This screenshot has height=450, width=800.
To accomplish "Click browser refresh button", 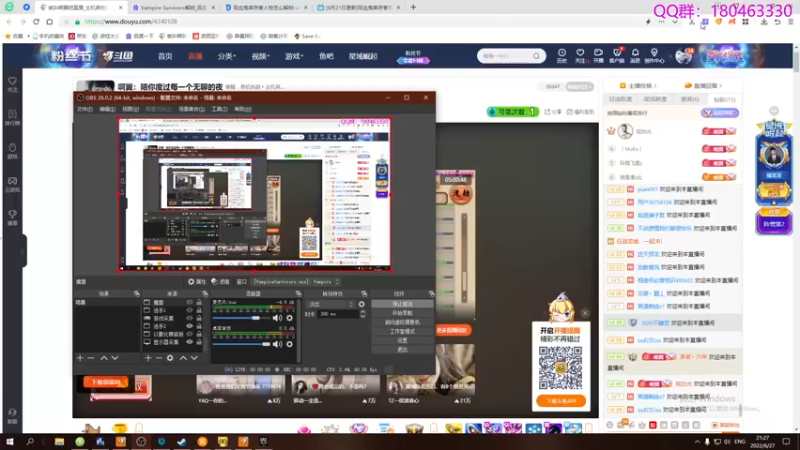I will tap(36, 22).
